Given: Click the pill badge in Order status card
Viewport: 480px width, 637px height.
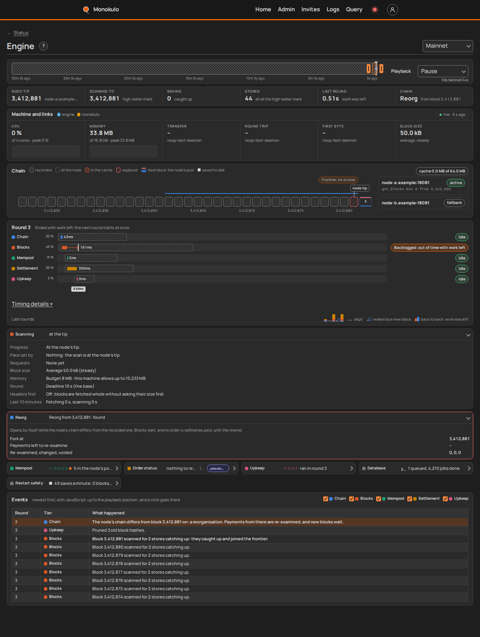Looking at the screenshot, I should click(218, 468).
